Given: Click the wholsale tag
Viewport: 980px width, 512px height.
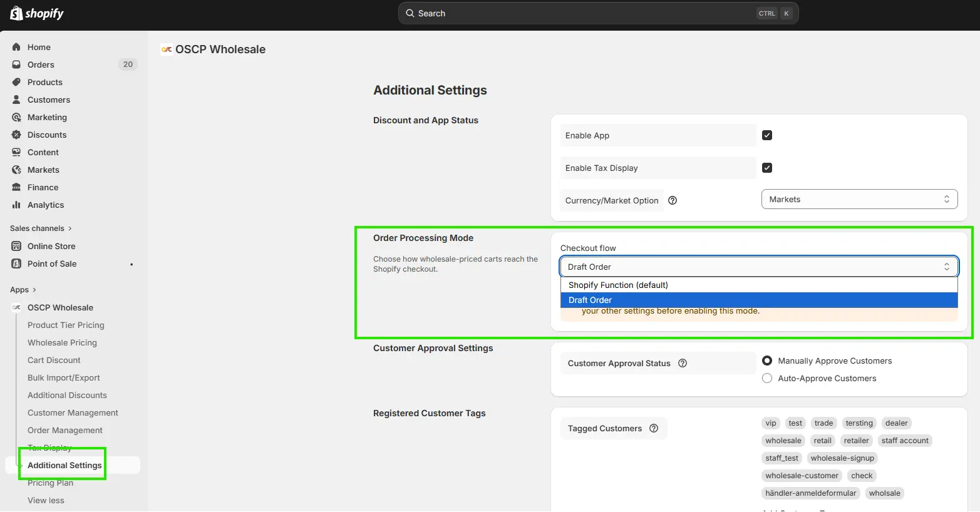Looking at the screenshot, I should point(884,493).
